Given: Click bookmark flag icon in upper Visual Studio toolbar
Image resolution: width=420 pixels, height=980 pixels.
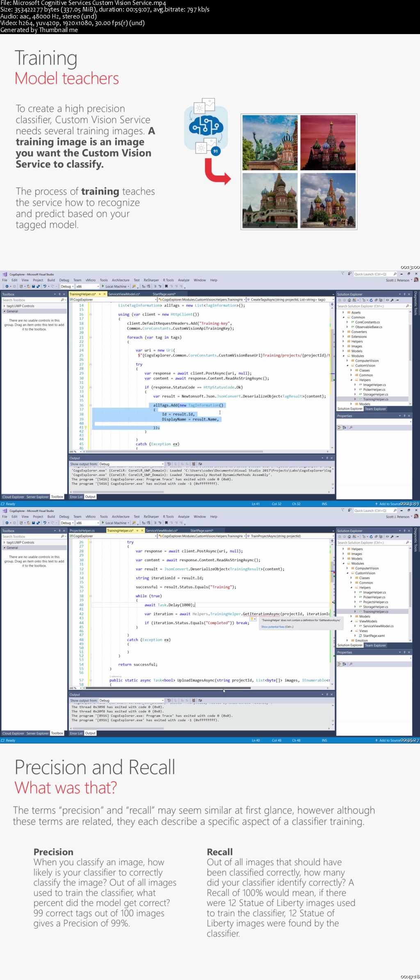Looking at the screenshot, I should [166, 287].
